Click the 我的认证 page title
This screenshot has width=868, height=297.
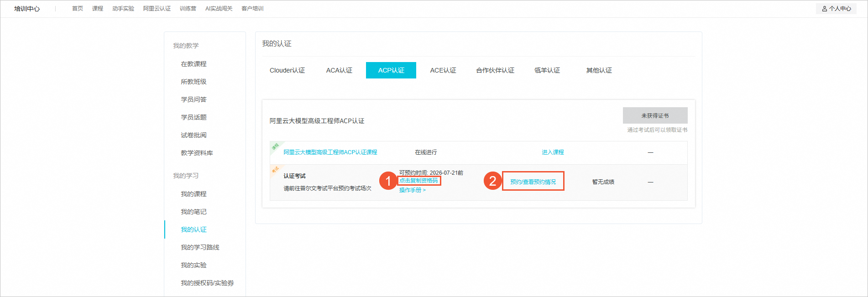coord(277,44)
